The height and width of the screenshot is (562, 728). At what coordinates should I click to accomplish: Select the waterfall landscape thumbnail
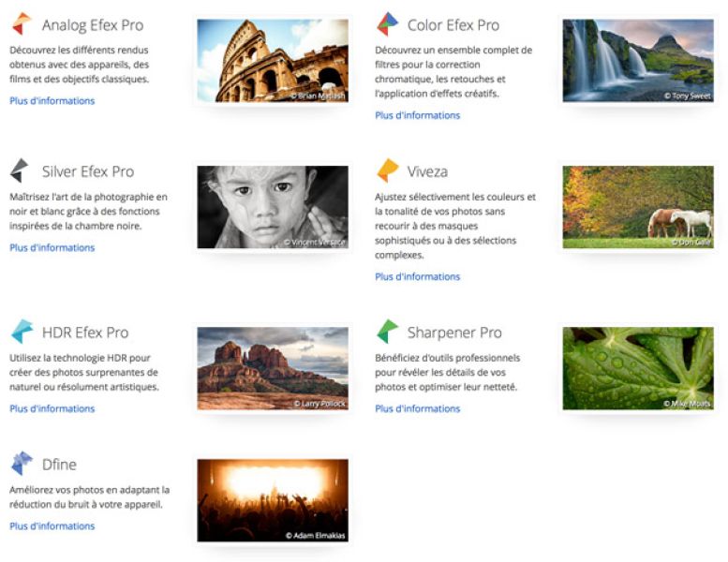(x=637, y=61)
